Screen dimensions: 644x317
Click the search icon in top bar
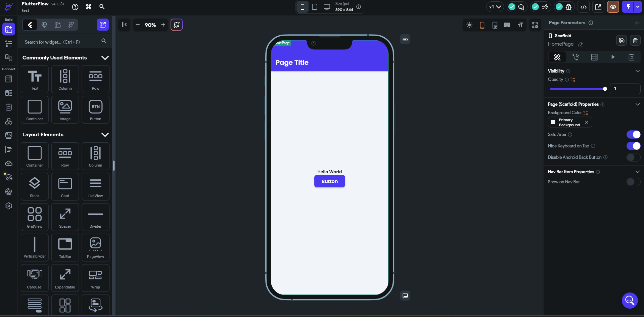[102, 7]
